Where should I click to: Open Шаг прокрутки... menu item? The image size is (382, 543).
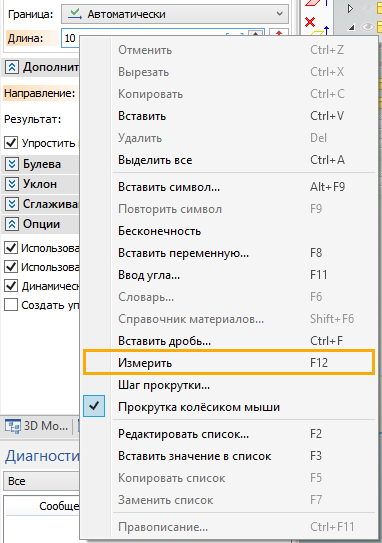pyautogui.click(x=229, y=385)
